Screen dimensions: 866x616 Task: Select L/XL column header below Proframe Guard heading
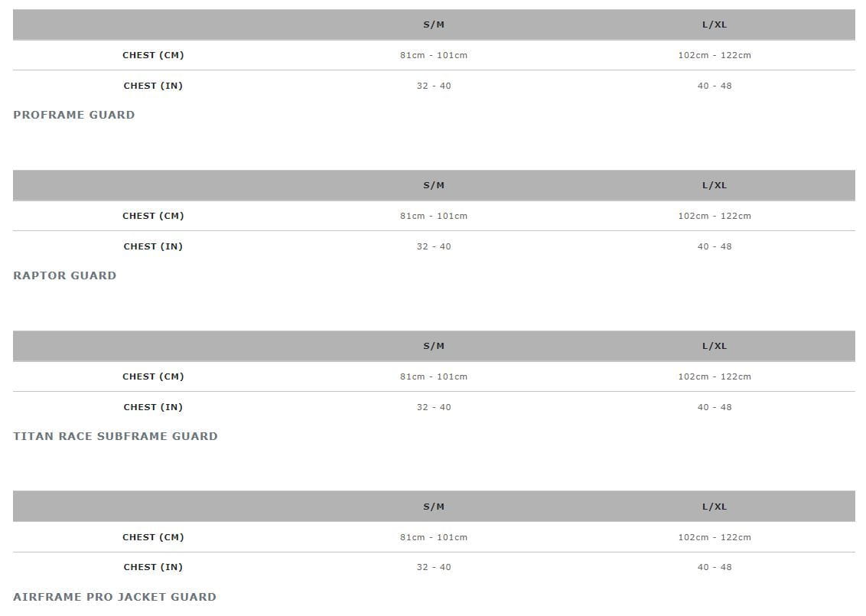click(x=715, y=185)
